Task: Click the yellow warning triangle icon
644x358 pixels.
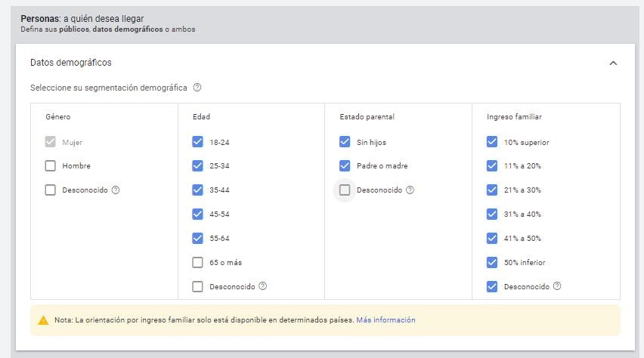Action: tap(43, 320)
